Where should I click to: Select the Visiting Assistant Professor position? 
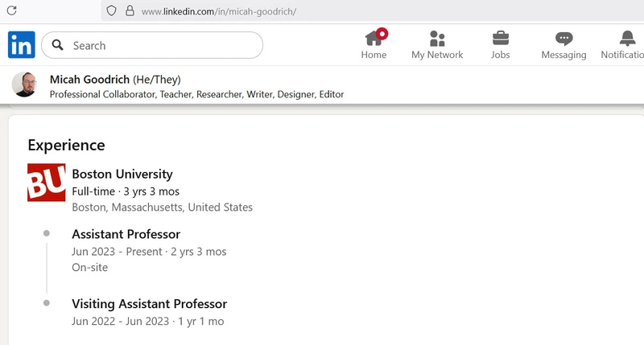pyautogui.click(x=149, y=304)
